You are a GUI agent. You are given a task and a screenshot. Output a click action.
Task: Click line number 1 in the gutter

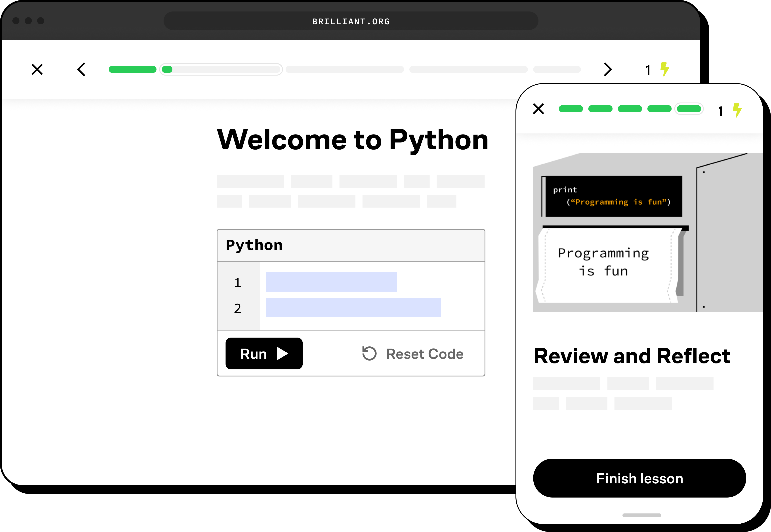click(237, 283)
